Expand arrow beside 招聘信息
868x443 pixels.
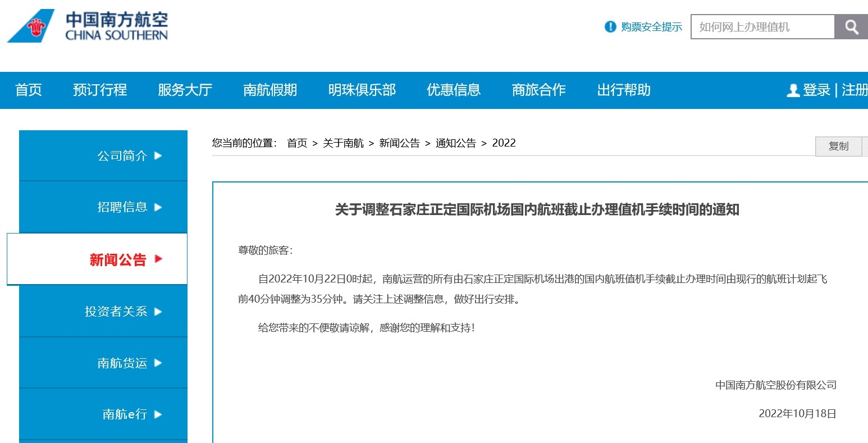coord(158,207)
